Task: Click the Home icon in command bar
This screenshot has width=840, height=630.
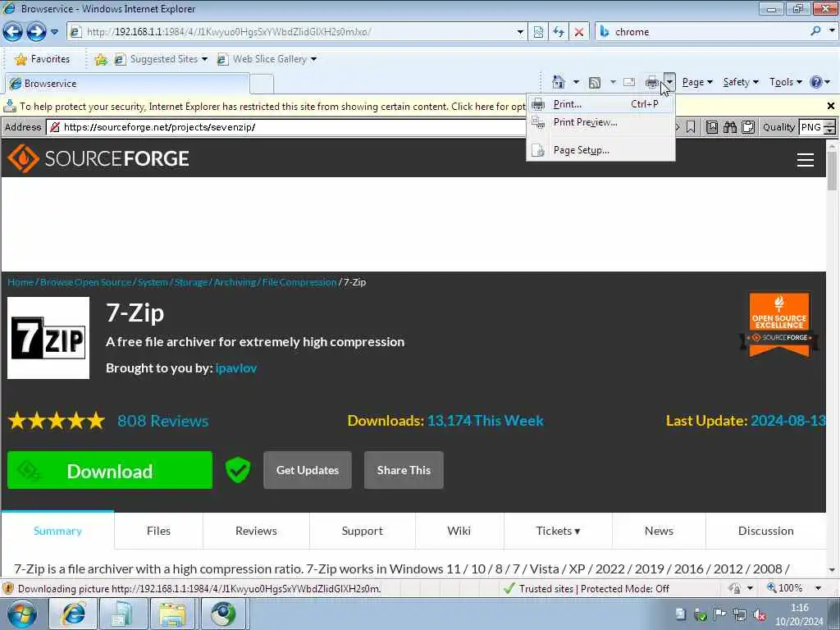Action: coord(558,82)
